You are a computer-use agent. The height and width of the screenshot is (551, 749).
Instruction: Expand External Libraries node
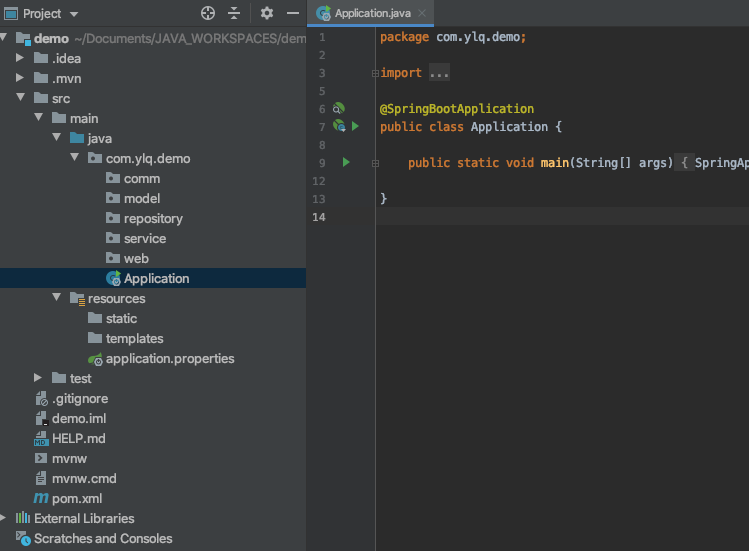4,518
